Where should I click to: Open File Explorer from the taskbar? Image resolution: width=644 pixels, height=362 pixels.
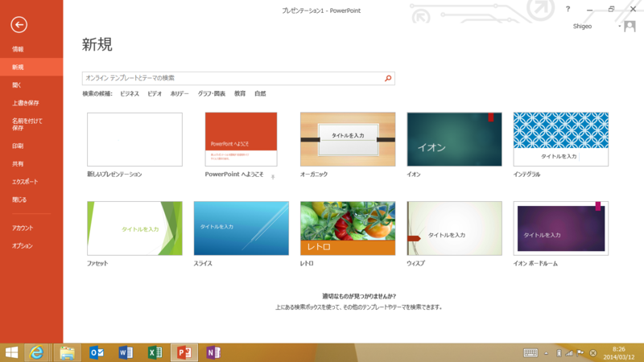click(68, 352)
